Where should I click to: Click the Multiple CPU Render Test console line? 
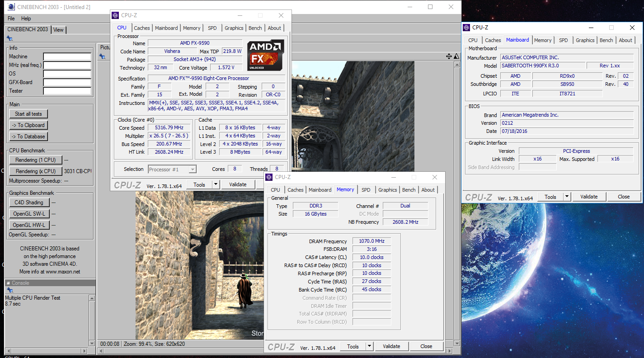[33, 298]
